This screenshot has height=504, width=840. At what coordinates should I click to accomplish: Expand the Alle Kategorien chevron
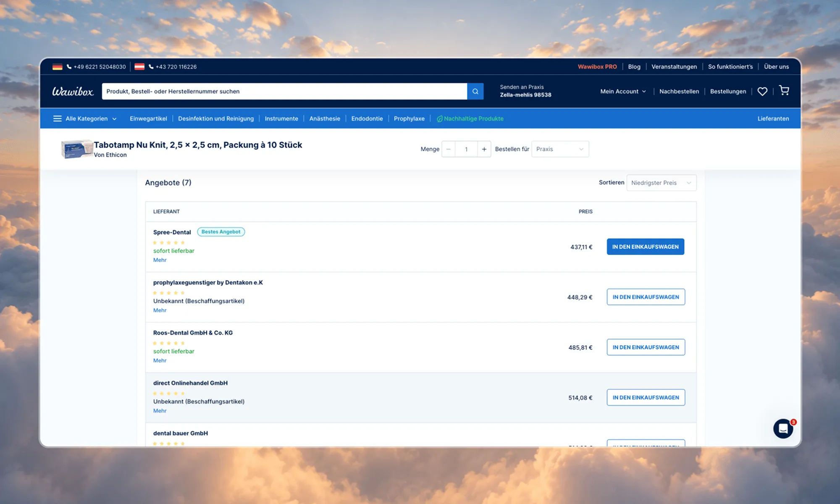pos(114,119)
